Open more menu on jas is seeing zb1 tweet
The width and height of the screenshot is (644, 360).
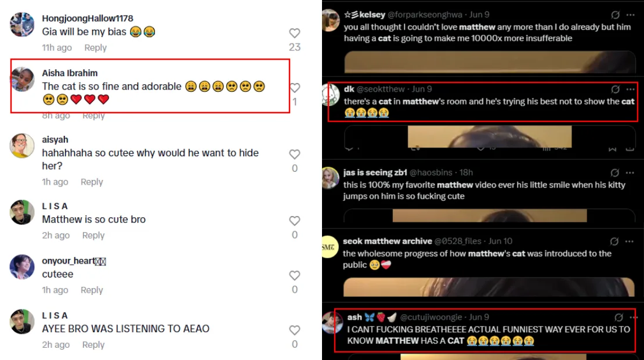(630, 172)
